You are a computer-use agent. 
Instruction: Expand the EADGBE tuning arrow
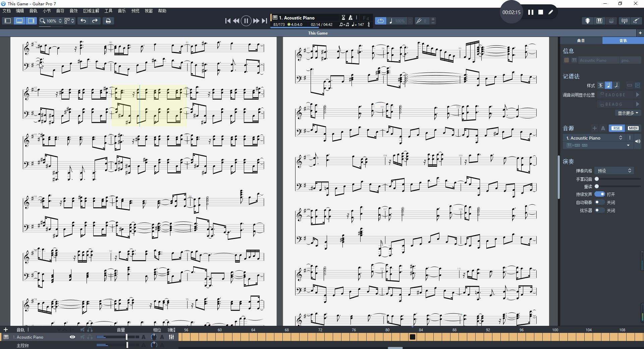(638, 95)
